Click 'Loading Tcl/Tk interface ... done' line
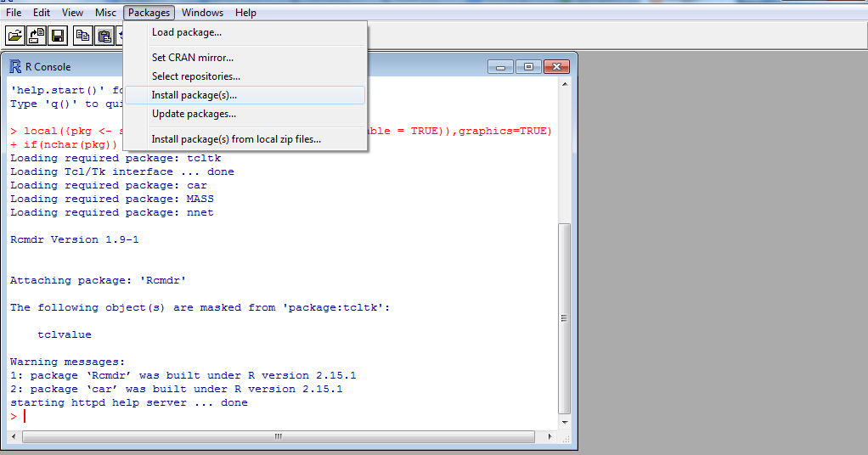Viewport: 868px width, 455px height. click(x=121, y=171)
